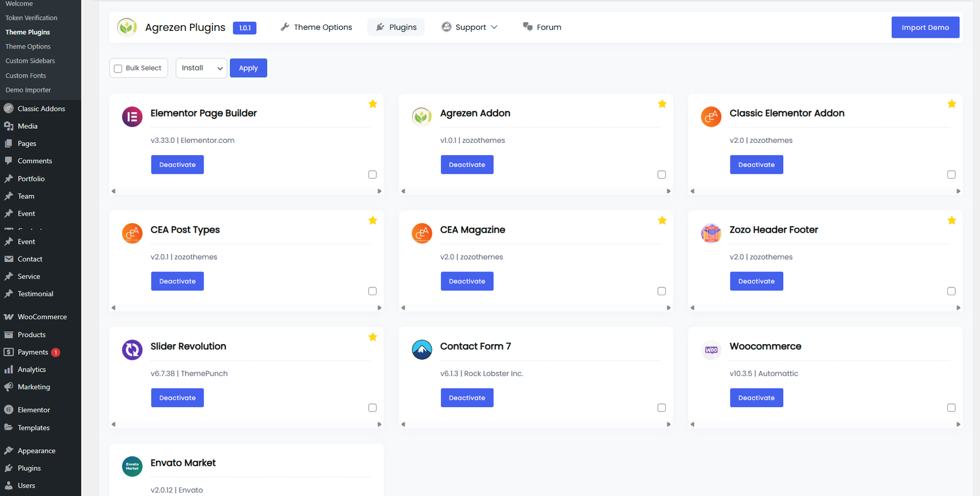
Task: Expand the Support dropdown menu
Action: (x=469, y=27)
